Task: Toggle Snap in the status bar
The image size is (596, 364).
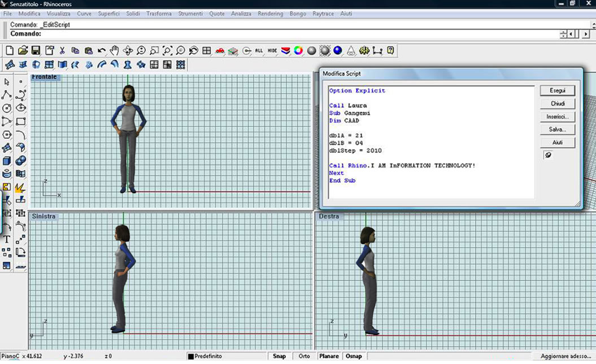Action: (x=279, y=356)
